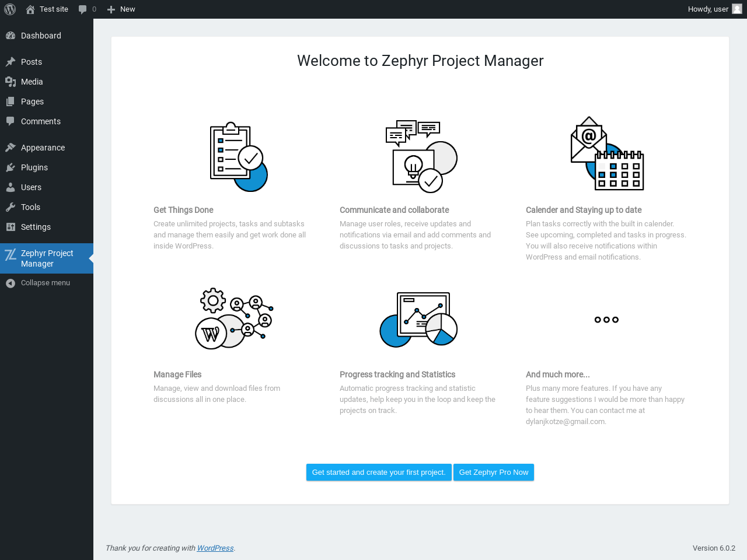
Task: Click the Get Things Done clipboard illustration
Action: (239, 156)
